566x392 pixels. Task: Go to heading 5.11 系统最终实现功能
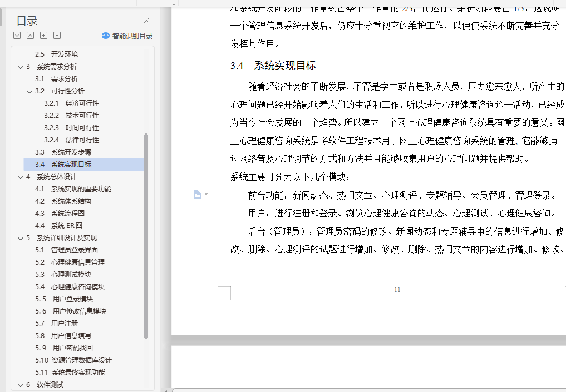click(70, 373)
